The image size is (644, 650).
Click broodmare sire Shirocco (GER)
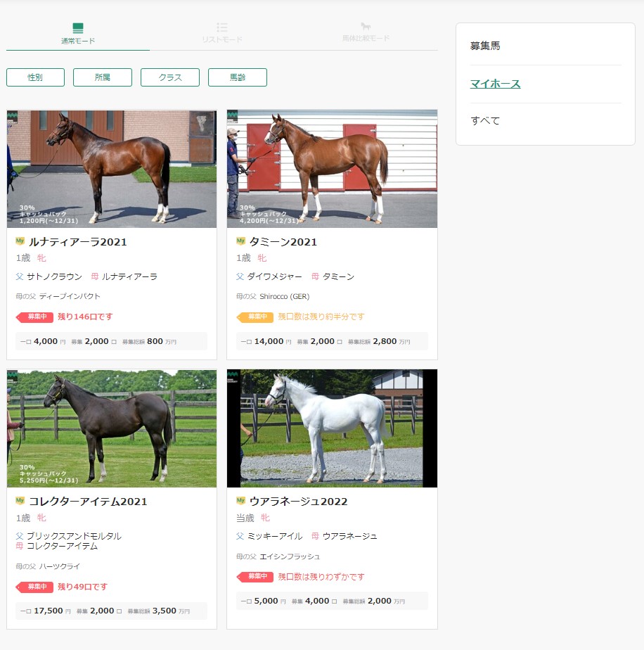pos(284,296)
